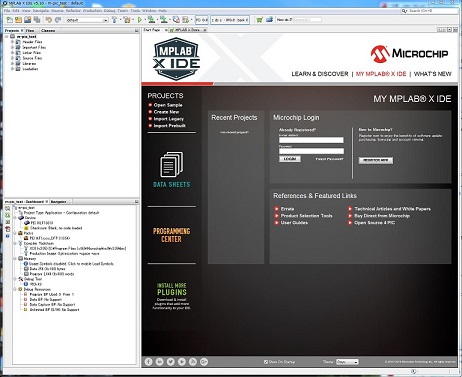Select the Loadables node in Projects tree
This screenshot has height=377, width=462.
click(30, 69)
